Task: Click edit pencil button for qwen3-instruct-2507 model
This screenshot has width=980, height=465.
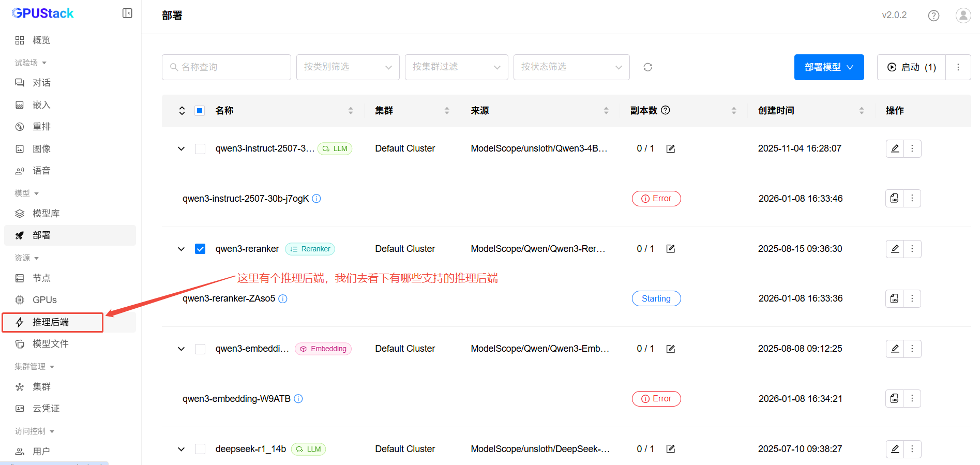Action: [895, 149]
